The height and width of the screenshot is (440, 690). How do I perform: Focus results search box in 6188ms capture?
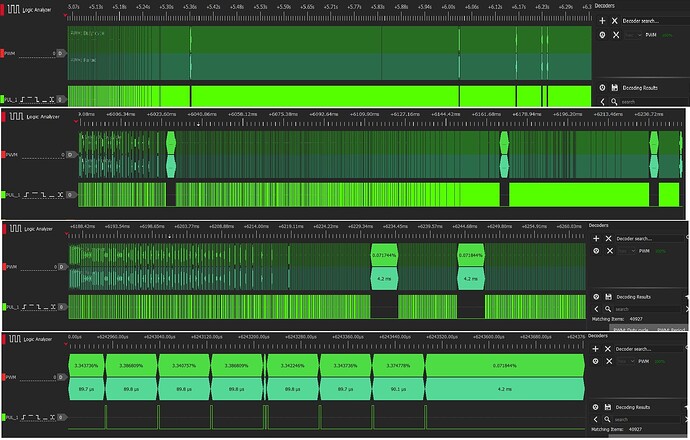tap(649, 309)
